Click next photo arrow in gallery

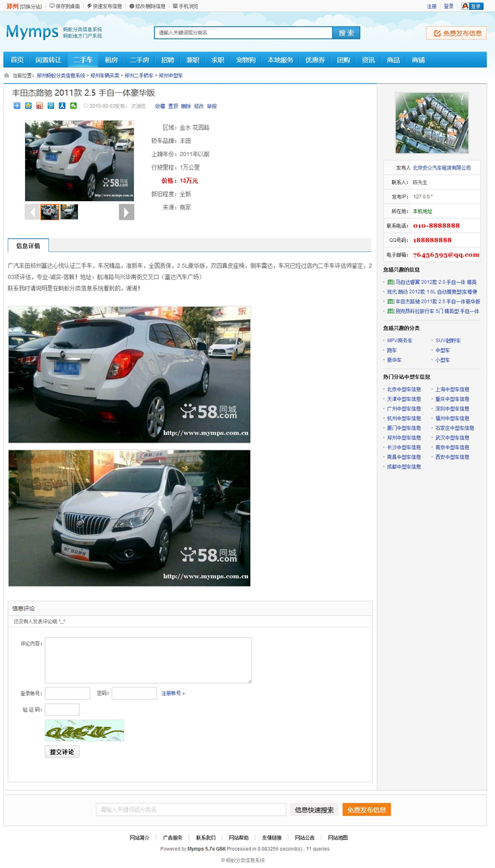coord(127,212)
